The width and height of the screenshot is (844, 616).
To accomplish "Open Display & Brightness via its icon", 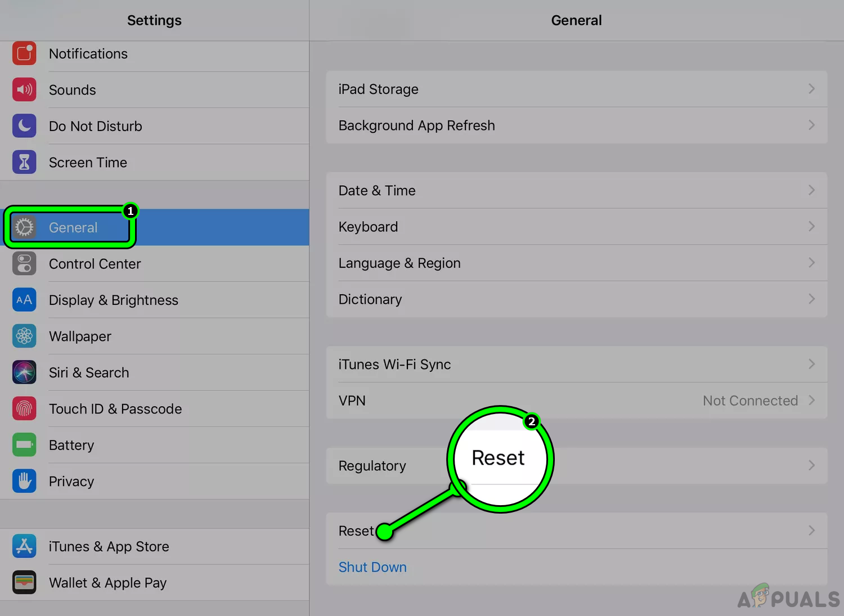I will click(24, 300).
